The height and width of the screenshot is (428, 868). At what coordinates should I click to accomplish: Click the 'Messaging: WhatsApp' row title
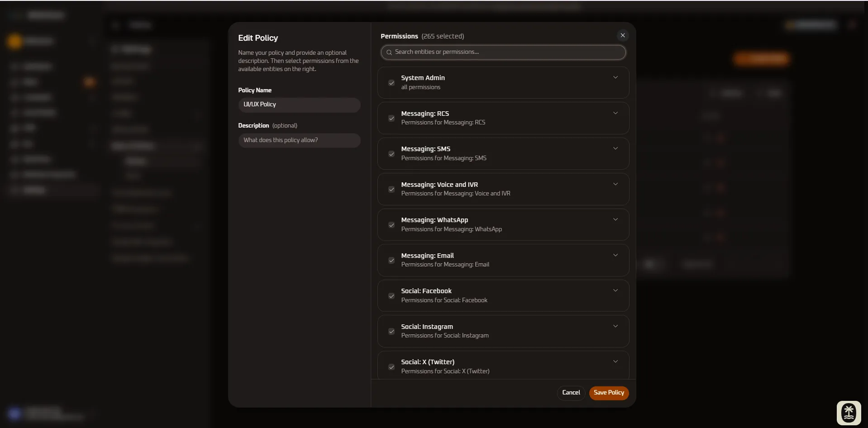click(434, 220)
